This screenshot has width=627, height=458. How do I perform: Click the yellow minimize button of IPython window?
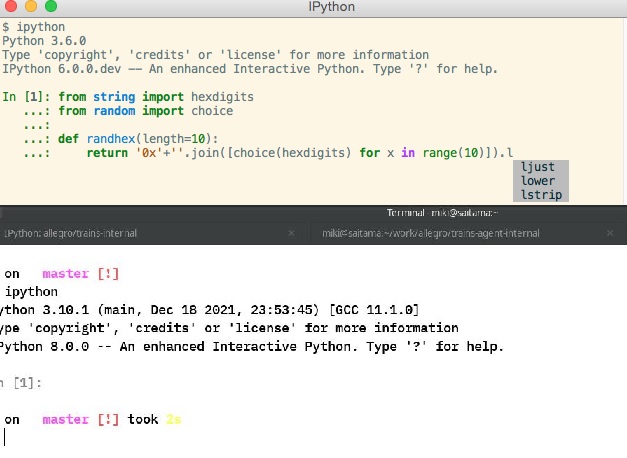click(31, 6)
